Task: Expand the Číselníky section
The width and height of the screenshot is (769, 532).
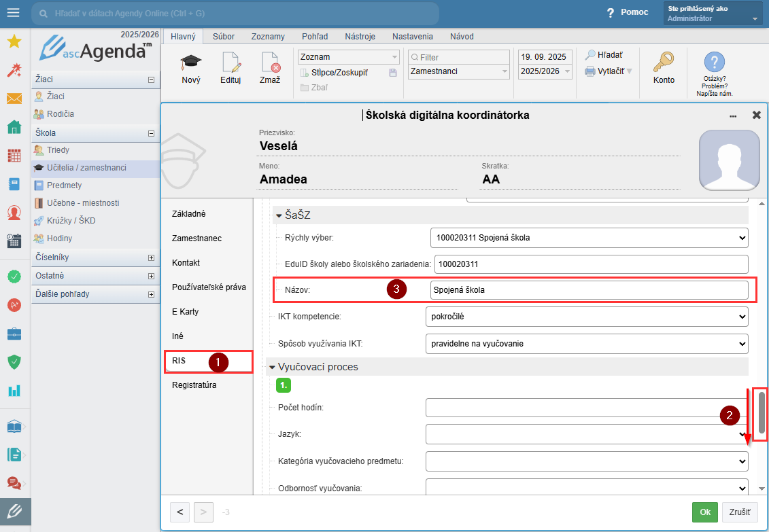Action: tap(151, 258)
